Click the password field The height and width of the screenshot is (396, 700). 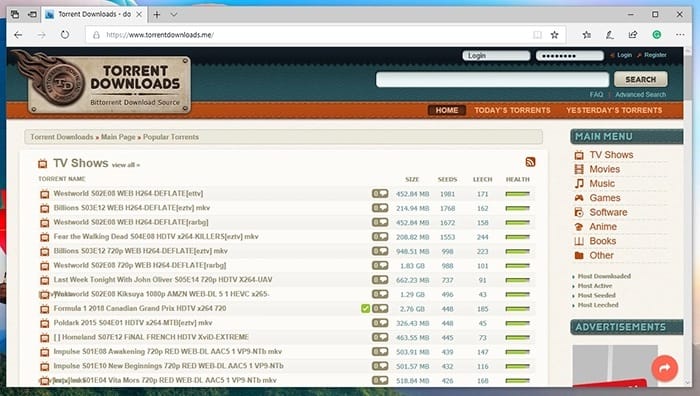click(x=570, y=55)
